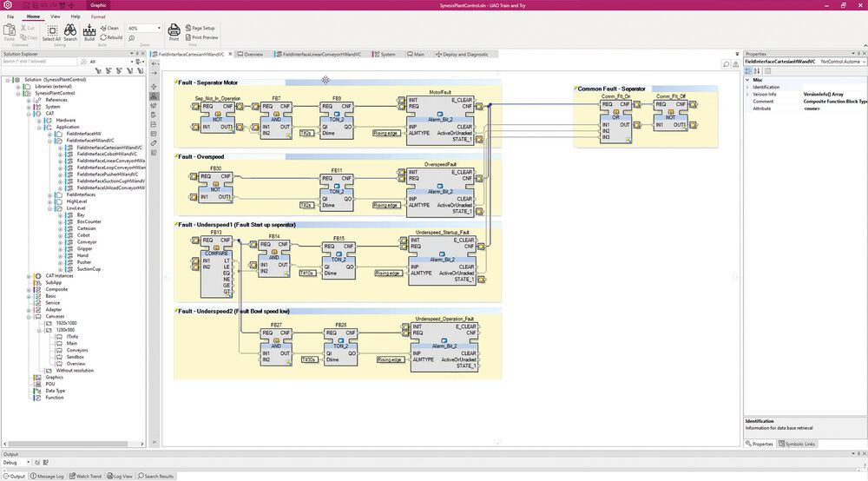Click the Fault - Overspeed group title
This screenshot has height=481, width=868.
(x=201, y=156)
